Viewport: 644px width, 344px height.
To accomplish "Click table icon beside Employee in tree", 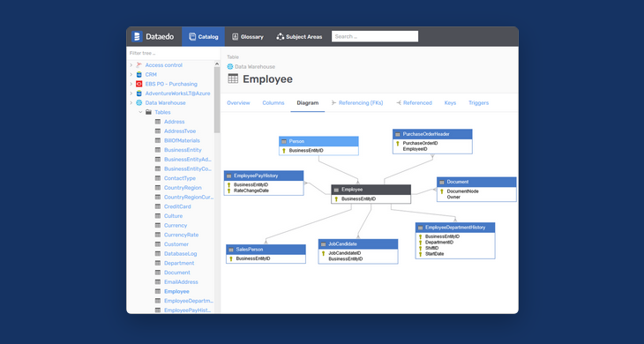I will pyautogui.click(x=158, y=291).
